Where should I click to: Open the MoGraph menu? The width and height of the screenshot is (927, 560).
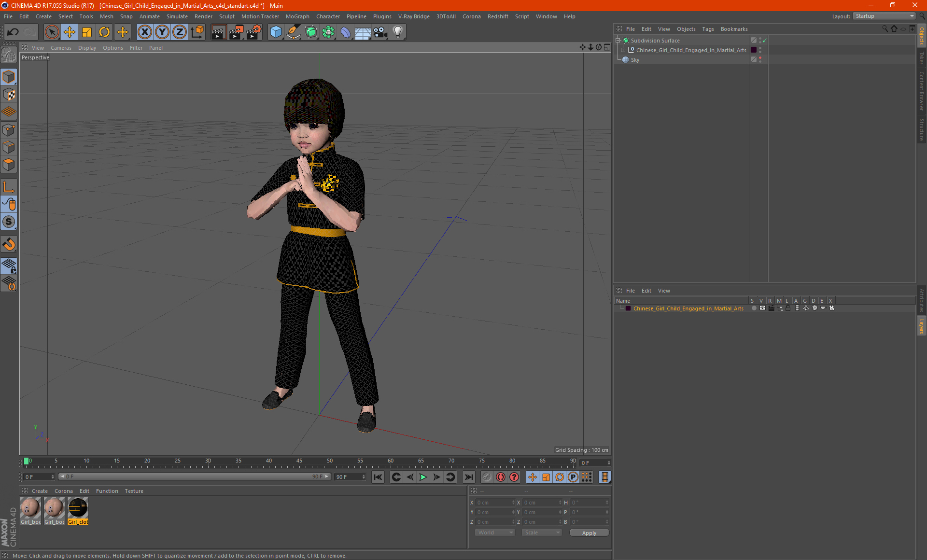297,16
